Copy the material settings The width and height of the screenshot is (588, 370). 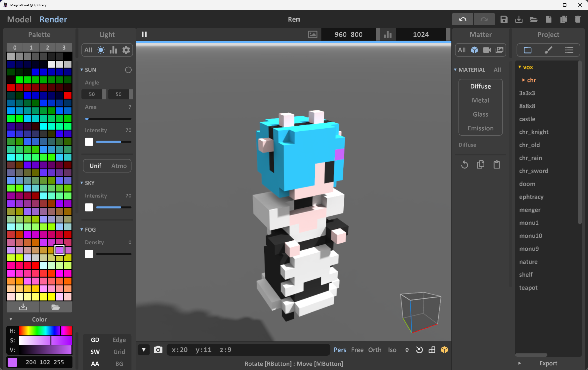(480, 165)
